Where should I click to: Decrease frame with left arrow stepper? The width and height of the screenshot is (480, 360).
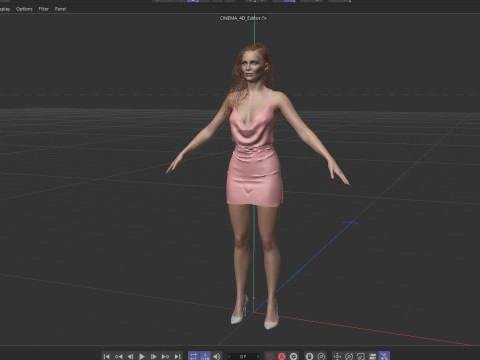coord(229,356)
